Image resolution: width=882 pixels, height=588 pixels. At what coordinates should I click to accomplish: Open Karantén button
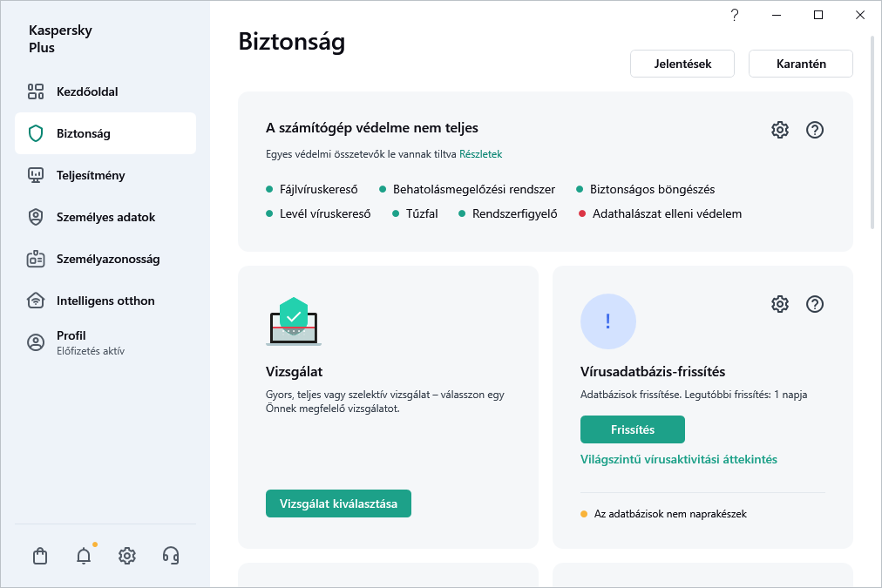pyautogui.click(x=800, y=64)
